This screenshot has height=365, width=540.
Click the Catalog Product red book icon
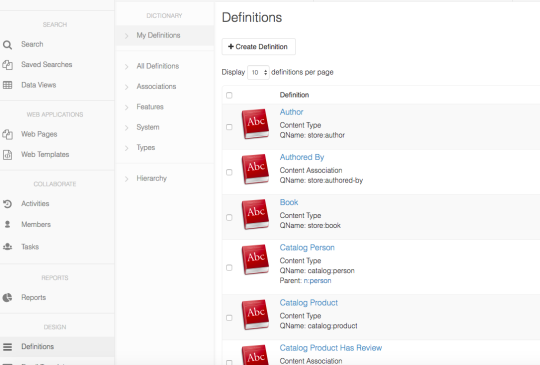tap(255, 315)
